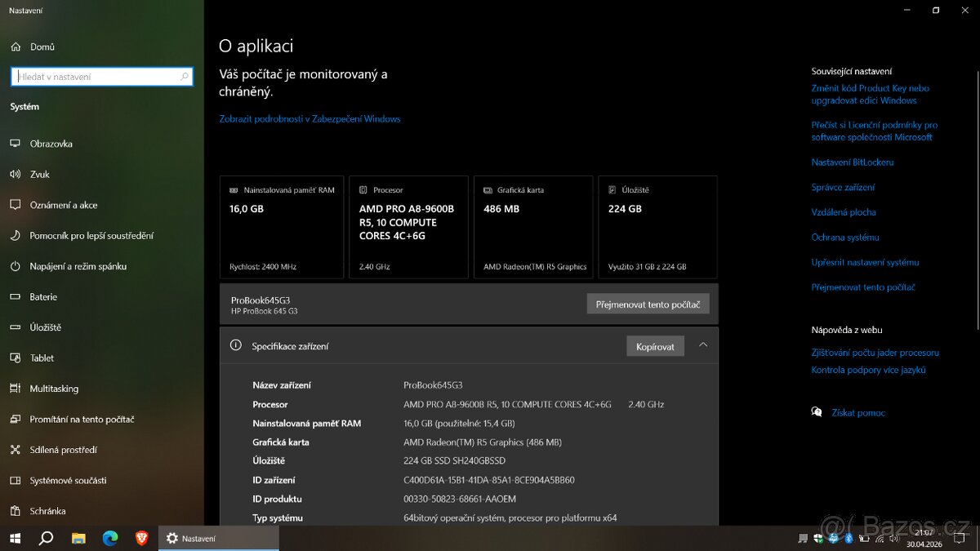
Task: Click the Úložiště sidebar icon
Action: coord(15,327)
